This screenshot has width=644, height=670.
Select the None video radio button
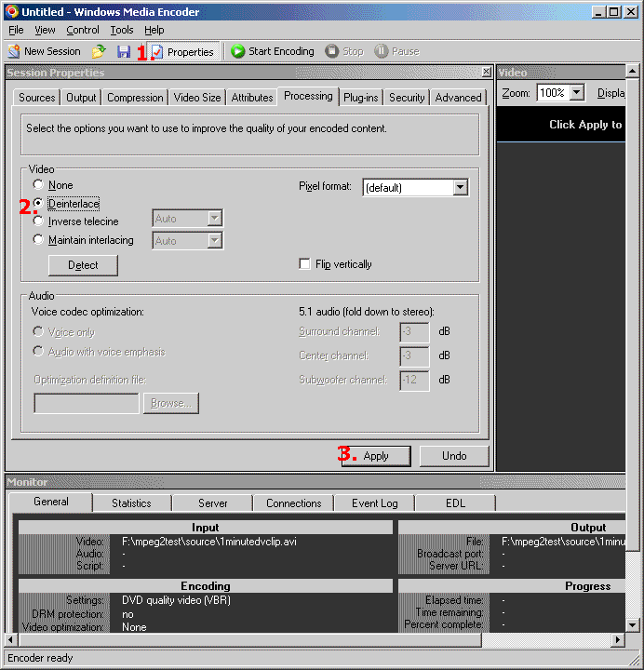[38, 184]
